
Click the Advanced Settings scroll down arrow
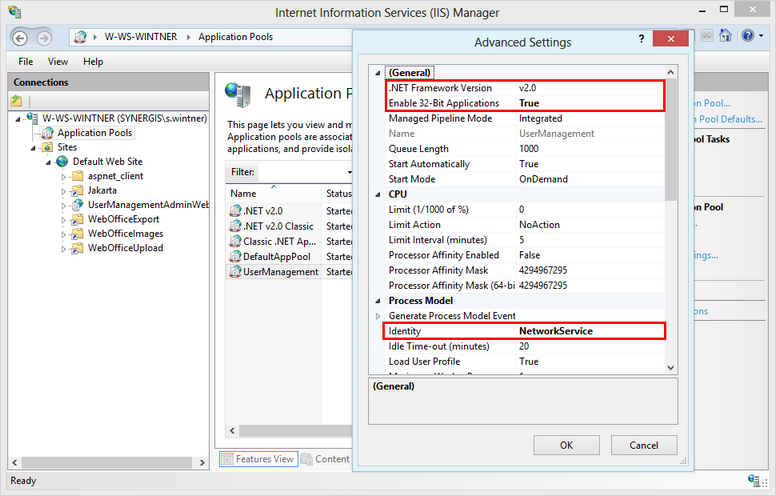click(671, 368)
